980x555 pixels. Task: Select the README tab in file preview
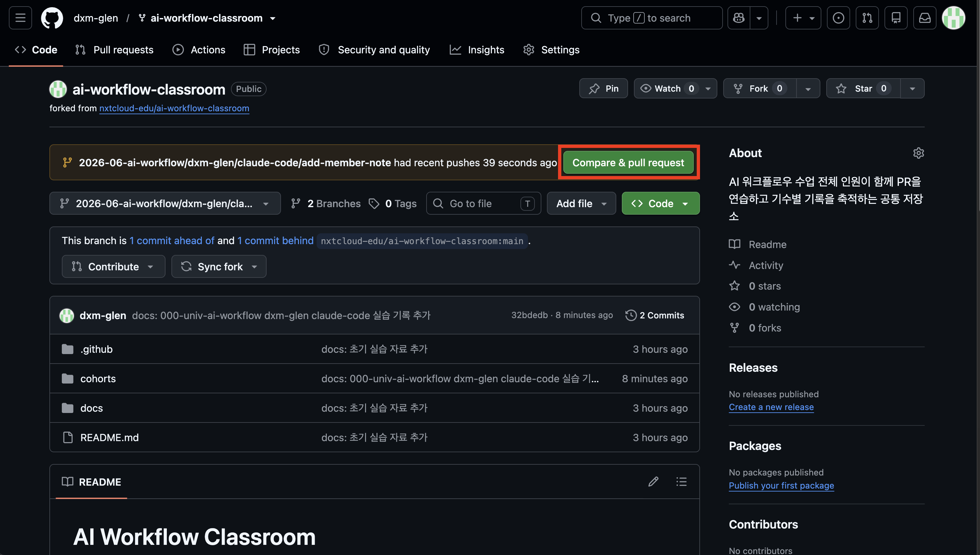(x=92, y=482)
